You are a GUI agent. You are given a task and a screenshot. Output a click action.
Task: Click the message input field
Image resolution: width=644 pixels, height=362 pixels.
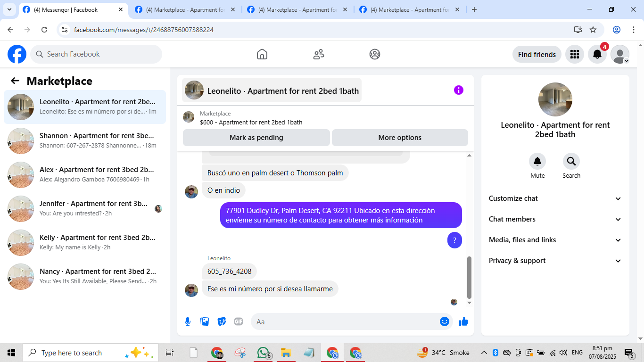pyautogui.click(x=347, y=321)
